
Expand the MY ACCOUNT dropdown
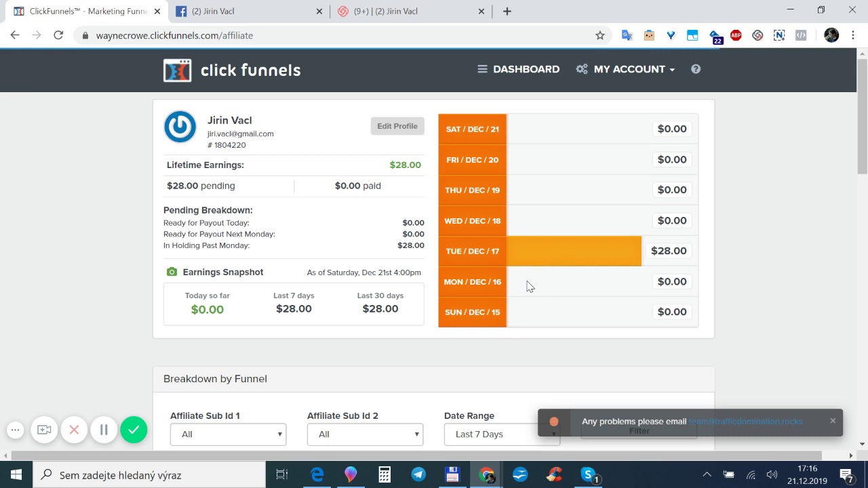pos(625,69)
